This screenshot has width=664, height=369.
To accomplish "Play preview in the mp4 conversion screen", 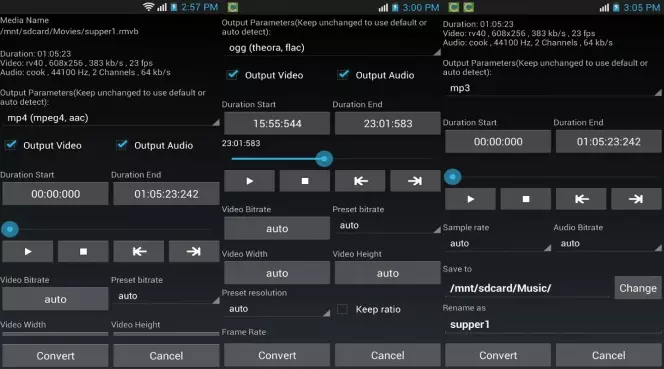I will point(28,252).
